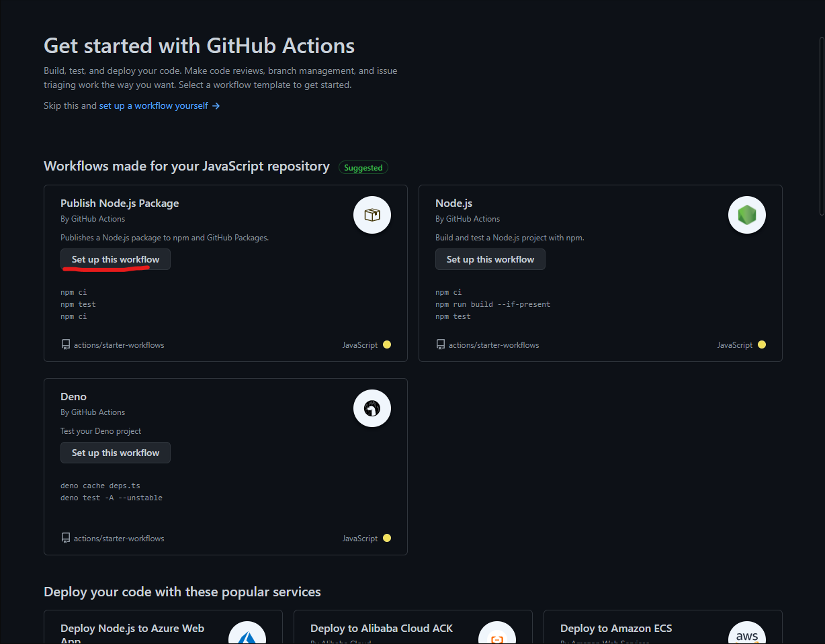The image size is (825, 644).
Task: Click 'By GitHub Actions' under Deno
Action: coord(93,412)
